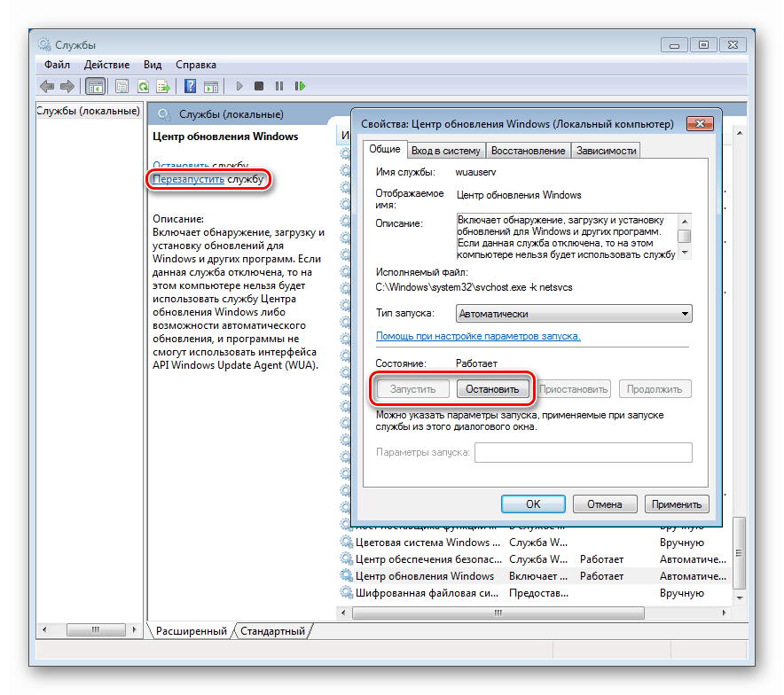Screen dimensions: 784x695
Task: Toggle the console tree visibility icon
Action: point(95,85)
